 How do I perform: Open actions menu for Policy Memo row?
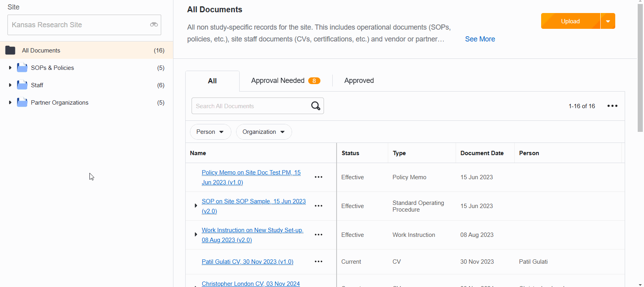(318, 177)
